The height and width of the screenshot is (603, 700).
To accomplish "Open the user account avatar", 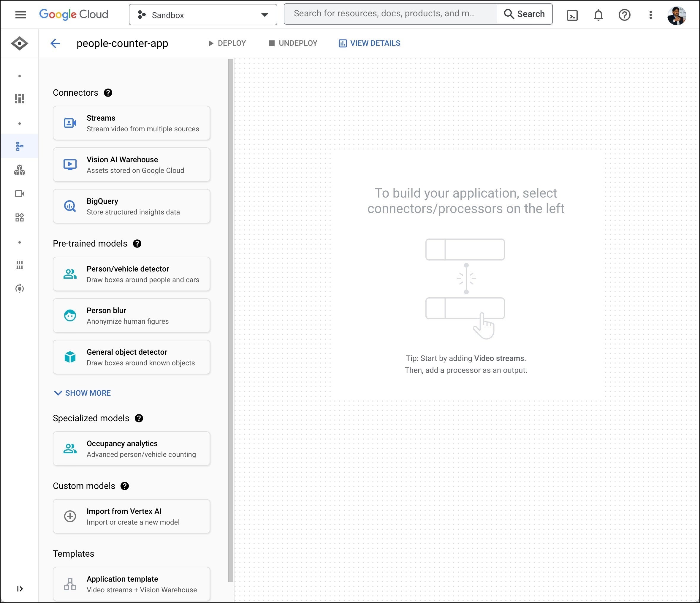I will [x=677, y=15].
